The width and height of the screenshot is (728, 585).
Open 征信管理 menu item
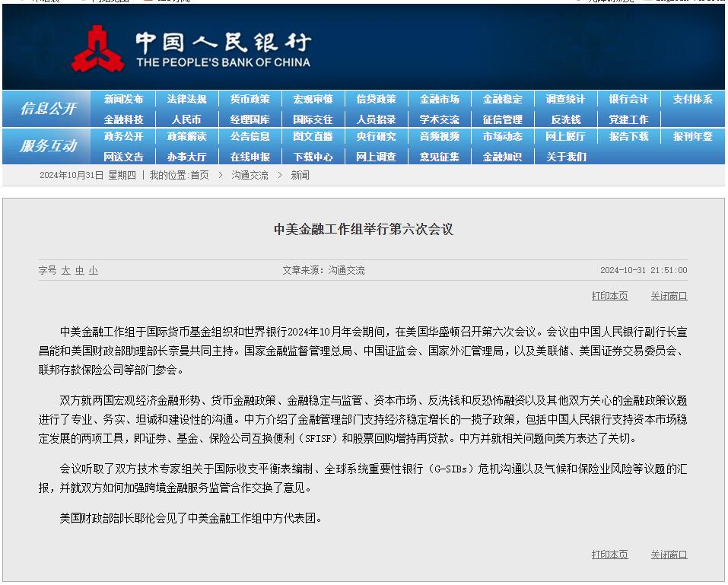point(502,119)
